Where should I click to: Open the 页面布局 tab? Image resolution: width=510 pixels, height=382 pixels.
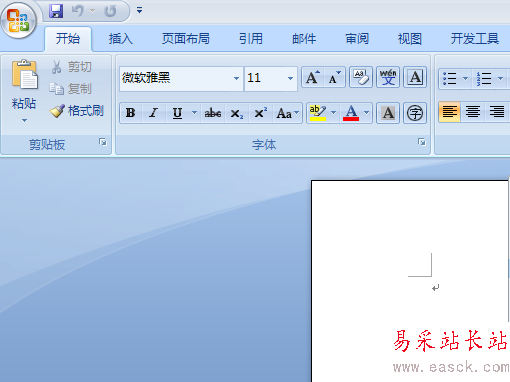pos(186,39)
